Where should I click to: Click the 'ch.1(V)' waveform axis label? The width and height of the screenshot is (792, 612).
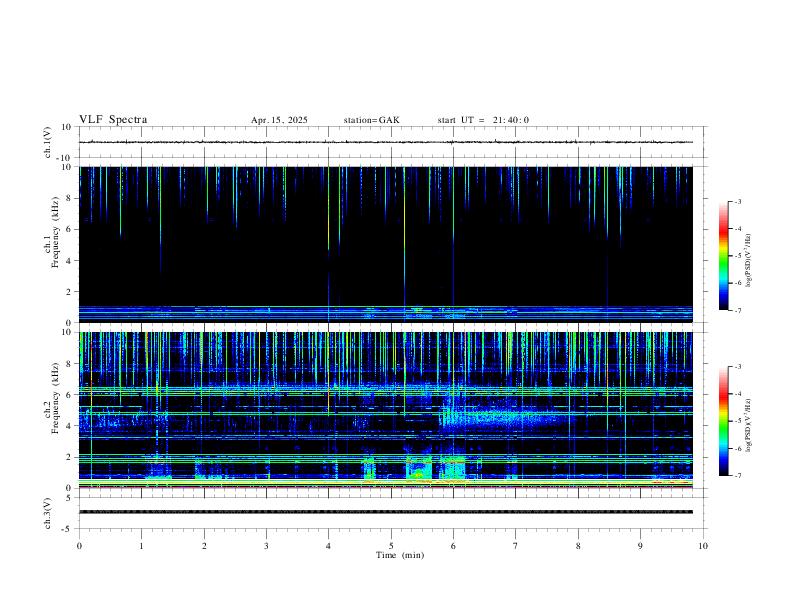coord(48,142)
